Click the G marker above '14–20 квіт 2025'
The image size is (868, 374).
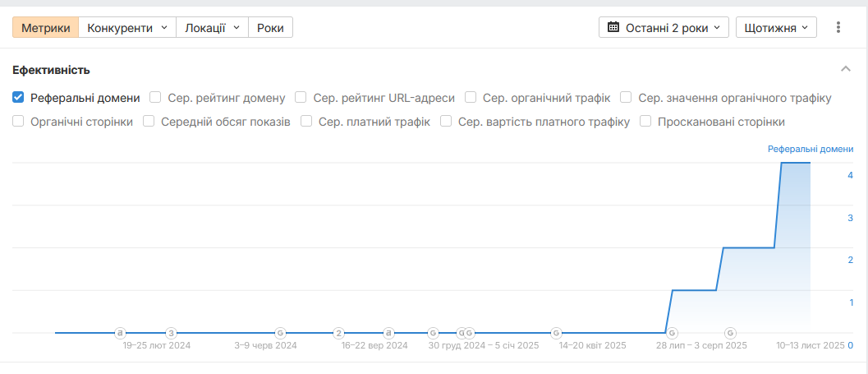point(556,333)
